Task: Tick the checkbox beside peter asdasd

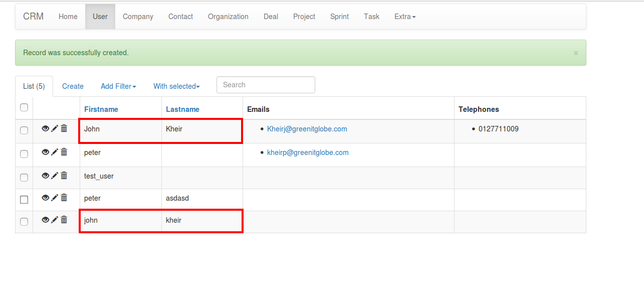Action: (24, 199)
